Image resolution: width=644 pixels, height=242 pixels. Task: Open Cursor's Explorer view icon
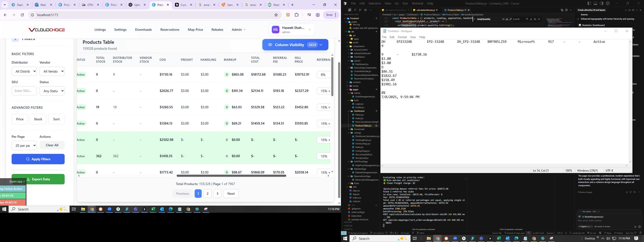coord(350,10)
